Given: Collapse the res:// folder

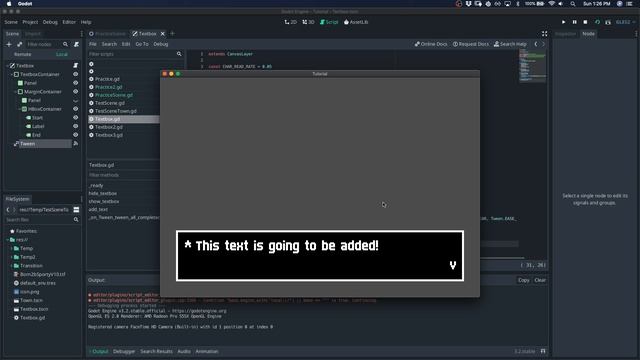Looking at the screenshot, I should click(x=7, y=240).
